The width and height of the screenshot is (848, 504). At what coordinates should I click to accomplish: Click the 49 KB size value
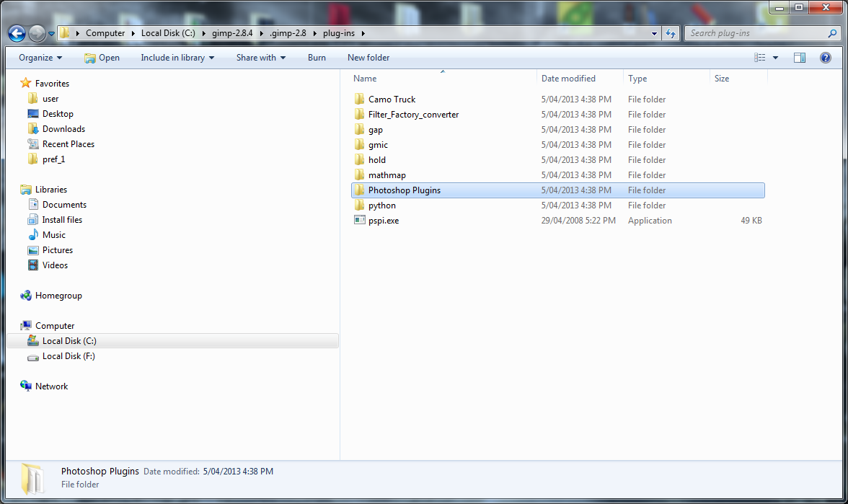click(x=751, y=221)
